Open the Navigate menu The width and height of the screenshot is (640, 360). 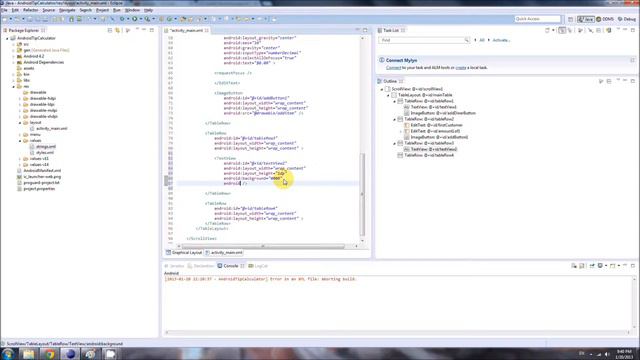coord(67,10)
